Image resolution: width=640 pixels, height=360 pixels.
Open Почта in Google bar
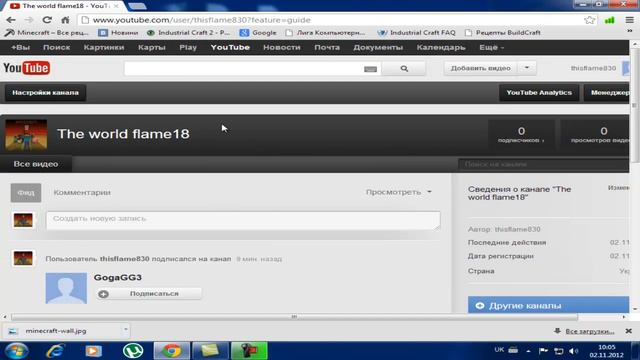click(327, 47)
